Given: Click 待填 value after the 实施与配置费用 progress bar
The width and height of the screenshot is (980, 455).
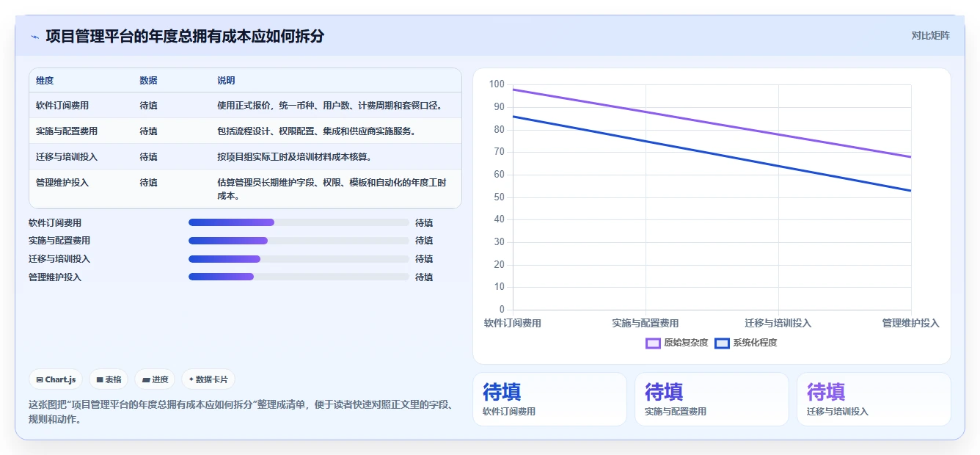Looking at the screenshot, I should pyautogui.click(x=424, y=241).
